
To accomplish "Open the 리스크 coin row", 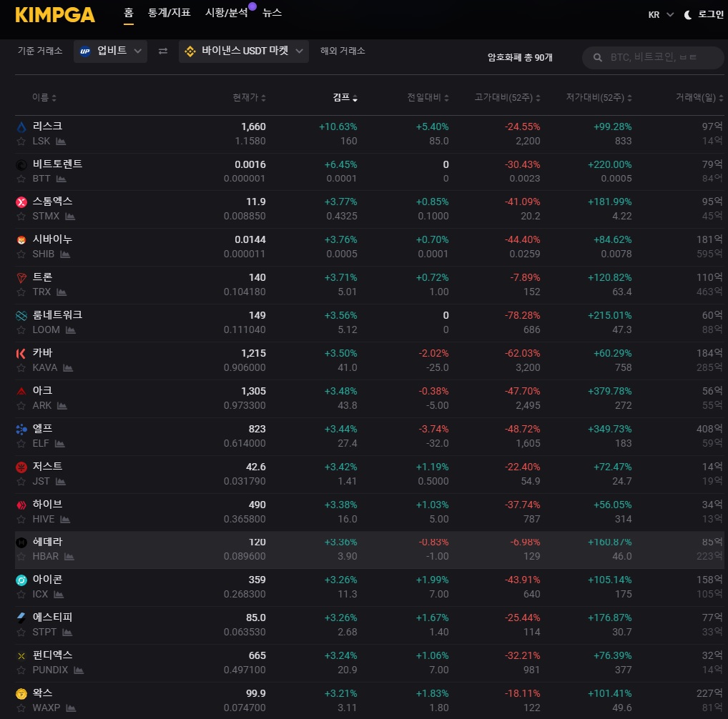I will (369, 134).
